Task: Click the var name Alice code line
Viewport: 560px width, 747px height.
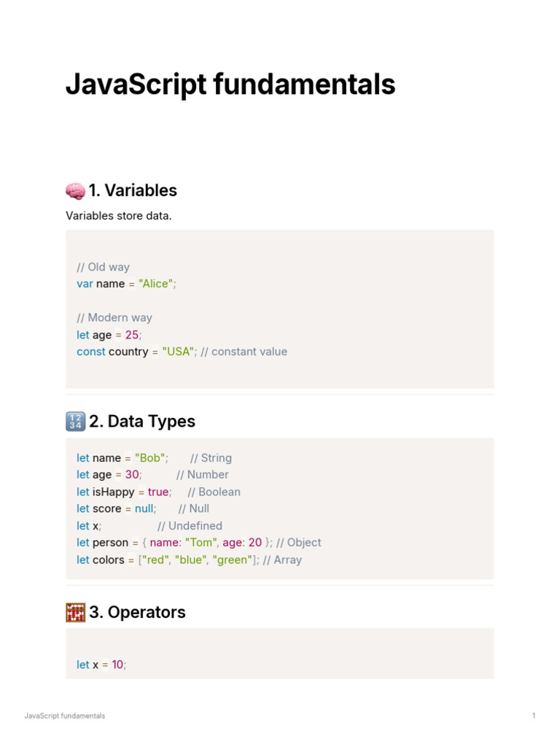Action: tap(126, 284)
